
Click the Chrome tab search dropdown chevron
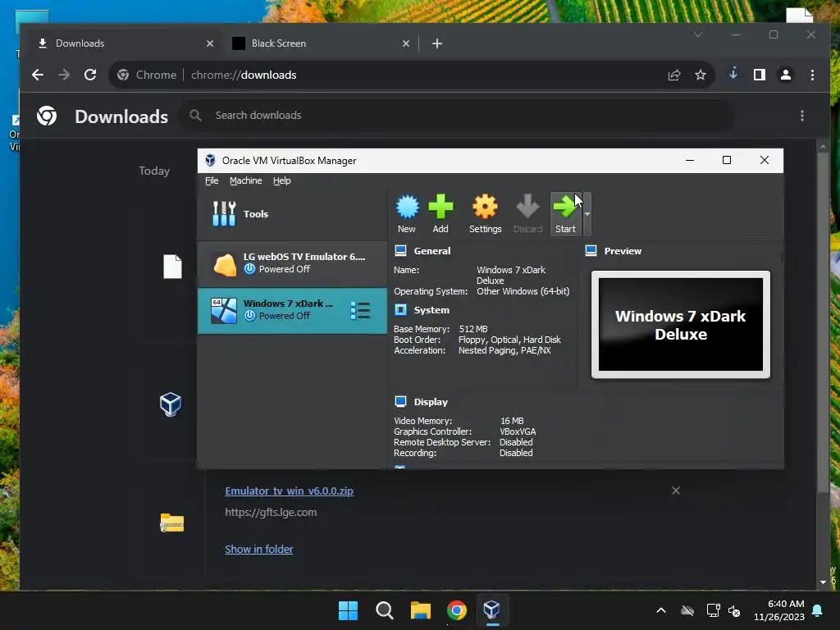click(697, 34)
